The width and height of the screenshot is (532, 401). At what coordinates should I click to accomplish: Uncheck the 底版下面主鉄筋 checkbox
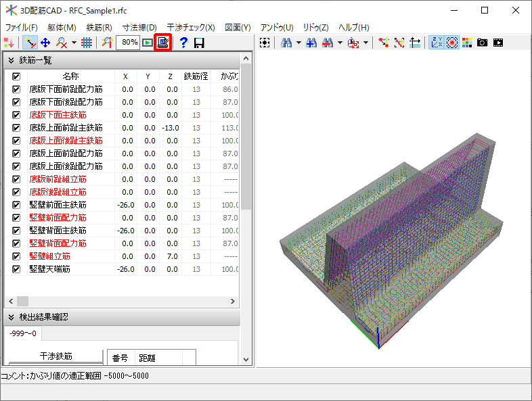pyautogui.click(x=16, y=115)
